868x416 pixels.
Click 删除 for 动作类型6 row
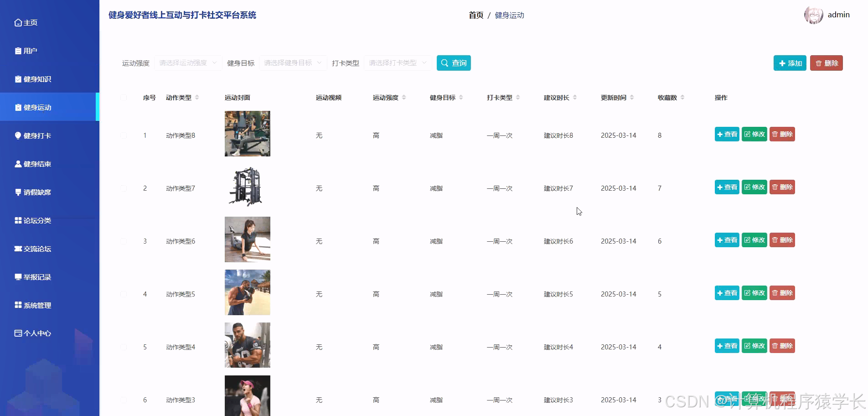pyautogui.click(x=782, y=240)
